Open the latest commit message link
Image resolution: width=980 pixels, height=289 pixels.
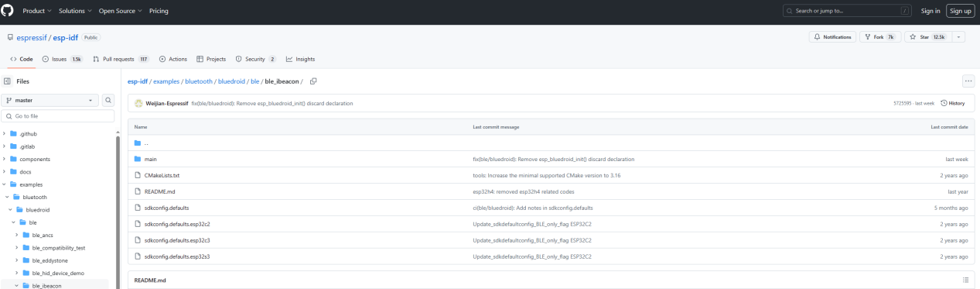(272, 103)
